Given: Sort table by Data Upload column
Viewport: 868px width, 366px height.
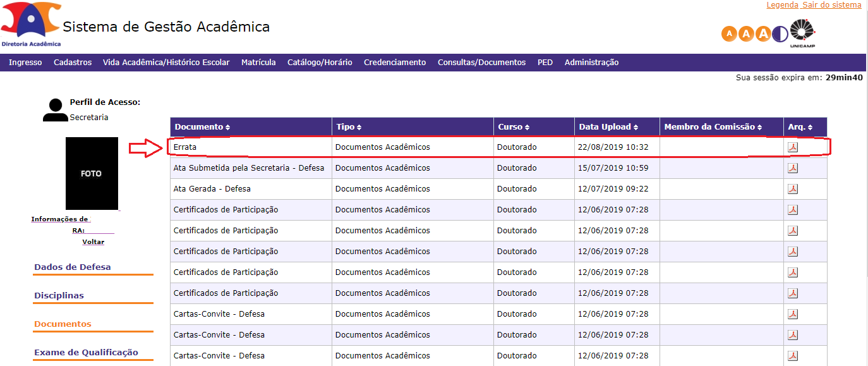Looking at the screenshot, I should point(608,127).
